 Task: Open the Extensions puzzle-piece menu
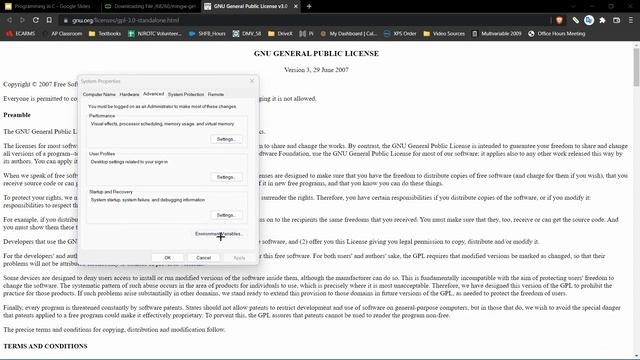(602, 20)
